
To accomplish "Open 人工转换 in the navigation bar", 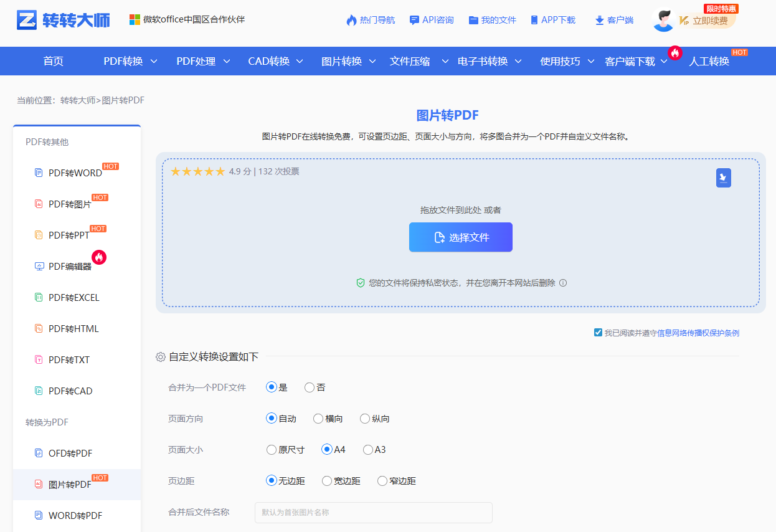I will [x=710, y=60].
